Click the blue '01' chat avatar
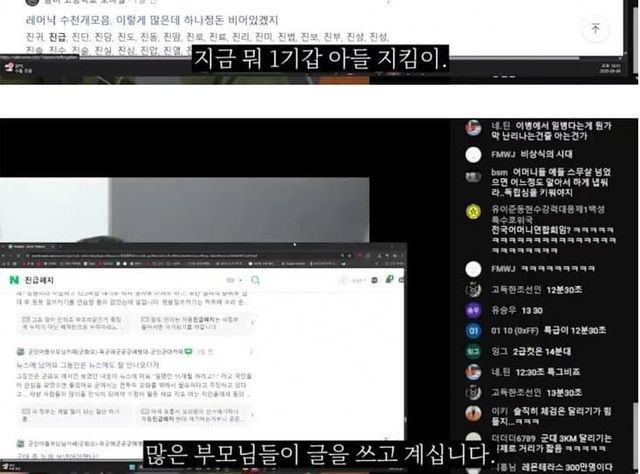This screenshot has width=640, height=474. (x=473, y=331)
